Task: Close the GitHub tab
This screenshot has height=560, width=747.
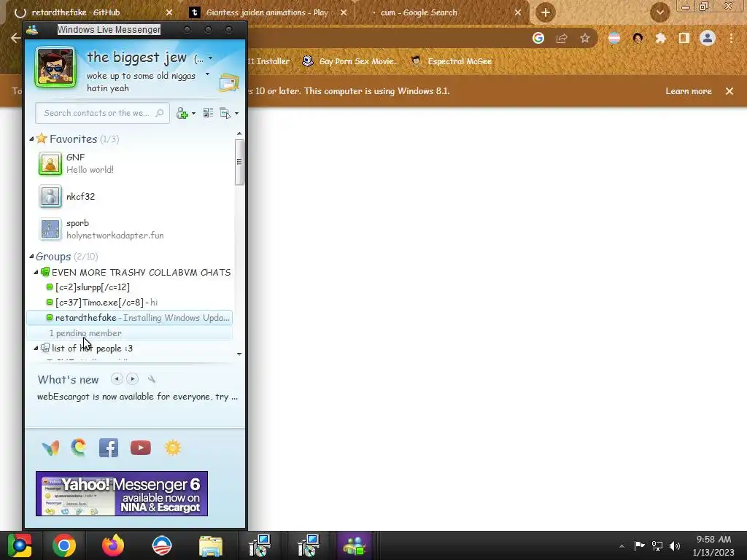Action: [x=169, y=13]
